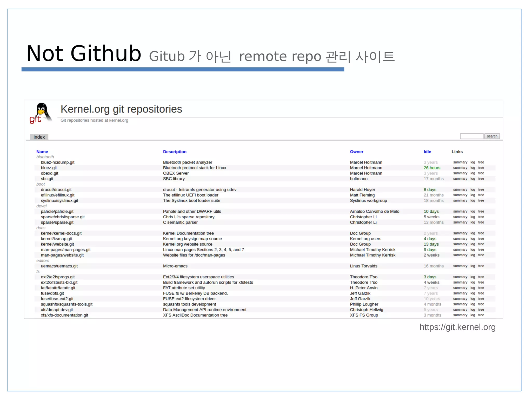Click owner name Linus Torvalds
Viewport: 532px width, 399px height.
coord(363,266)
